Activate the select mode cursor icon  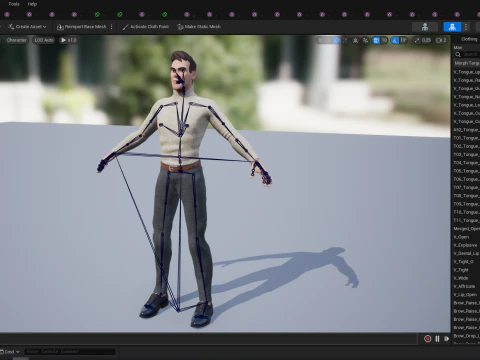tap(320, 40)
